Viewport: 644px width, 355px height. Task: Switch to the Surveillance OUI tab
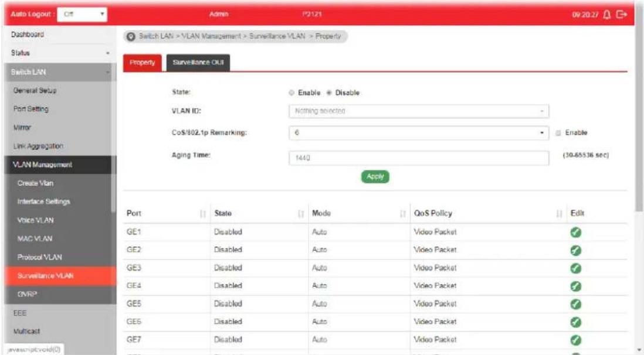pos(198,63)
